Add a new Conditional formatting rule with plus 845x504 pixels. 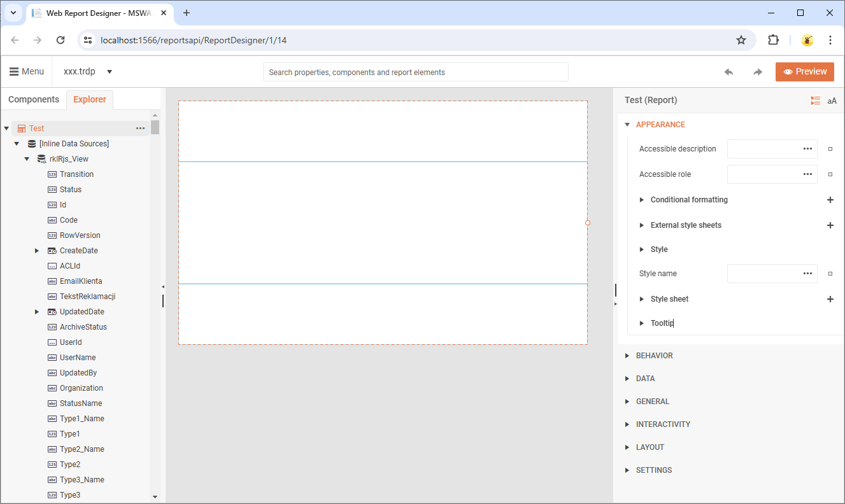tap(830, 199)
